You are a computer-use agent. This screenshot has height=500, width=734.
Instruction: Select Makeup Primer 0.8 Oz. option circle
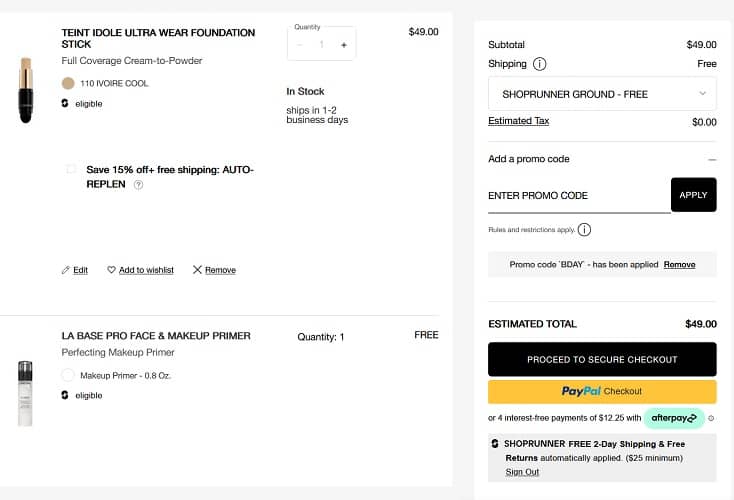pyautogui.click(x=68, y=375)
